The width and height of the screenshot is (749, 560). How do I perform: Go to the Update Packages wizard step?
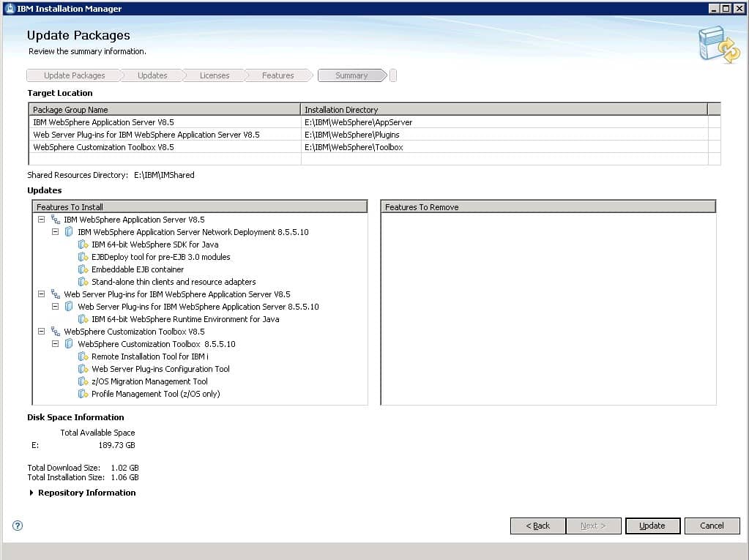[74, 75]
